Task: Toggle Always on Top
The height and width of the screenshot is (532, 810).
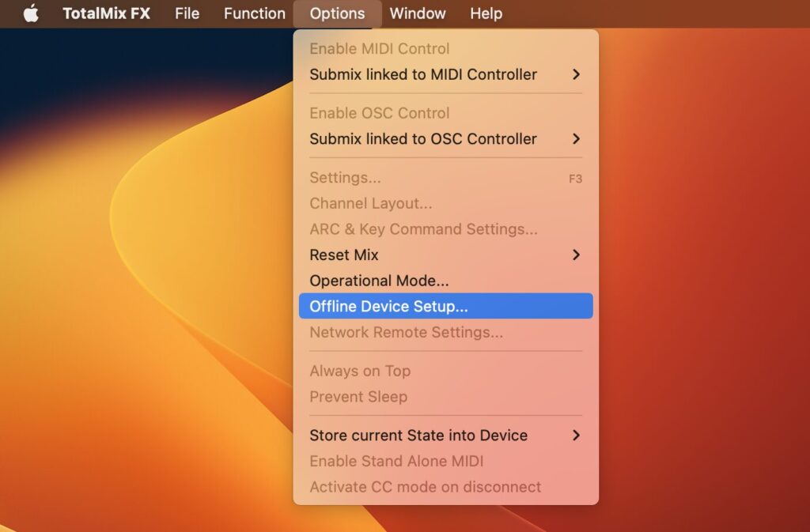Action: (359, 371)
